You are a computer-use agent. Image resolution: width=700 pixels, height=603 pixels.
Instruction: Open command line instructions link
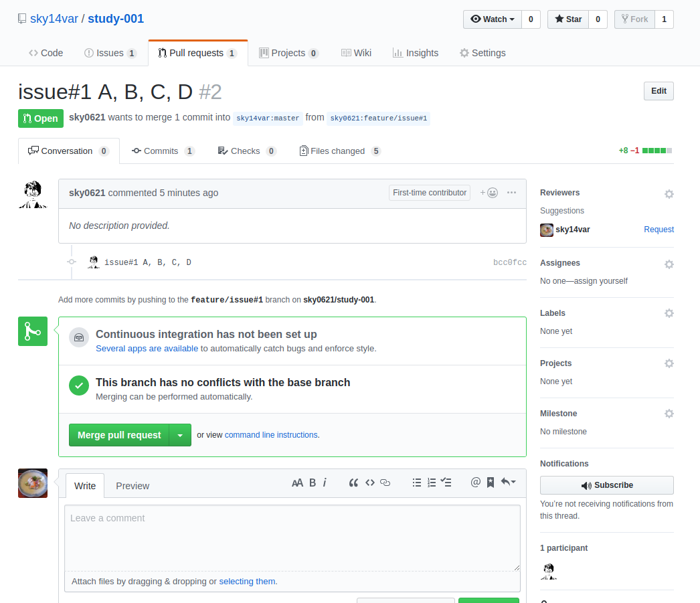(272, 435)
